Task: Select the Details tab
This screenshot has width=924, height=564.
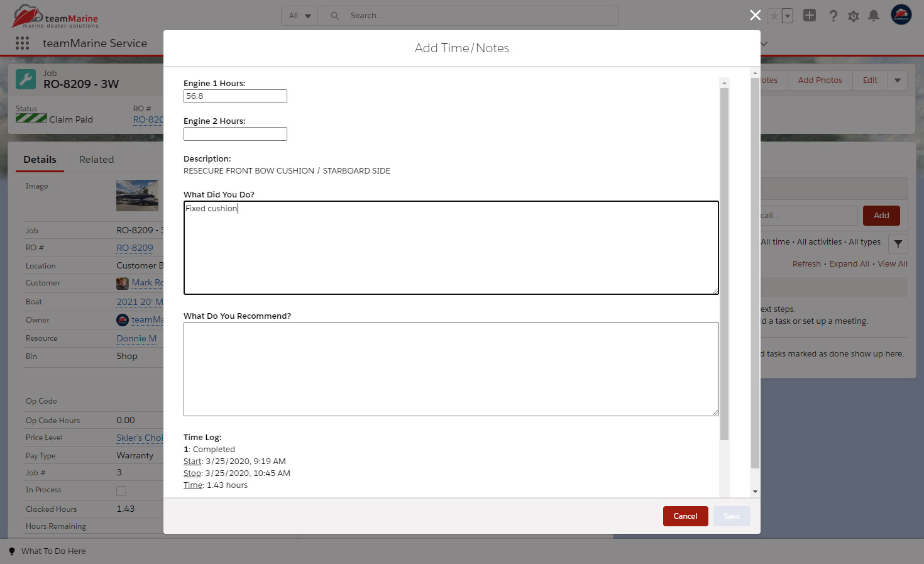Action: click(x=39, y=159)
